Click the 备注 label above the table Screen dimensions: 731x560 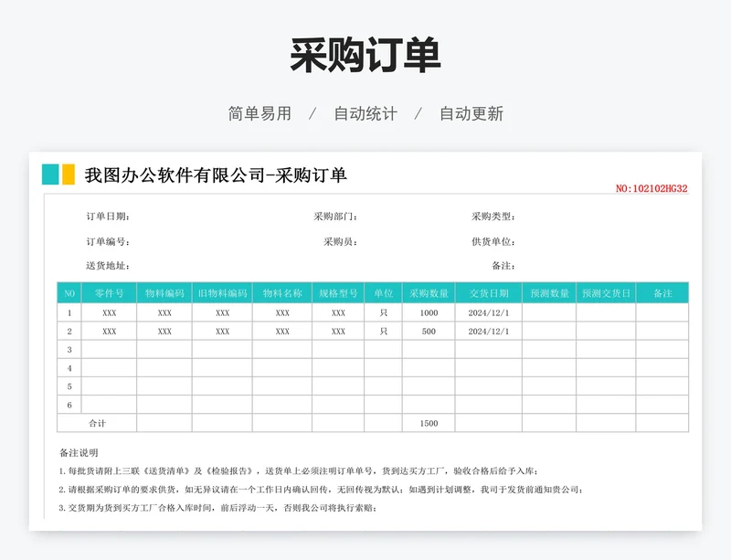[503, 266]
